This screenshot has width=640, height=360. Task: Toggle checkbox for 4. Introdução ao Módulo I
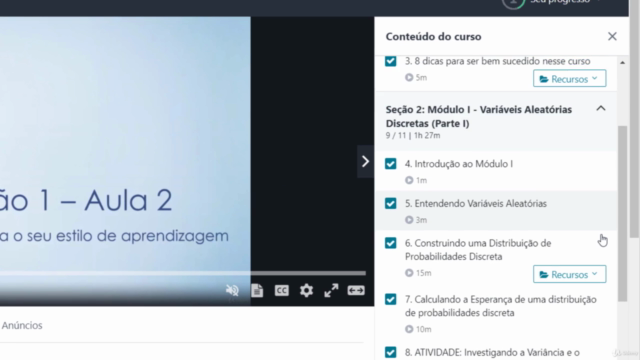click(391, 164)
